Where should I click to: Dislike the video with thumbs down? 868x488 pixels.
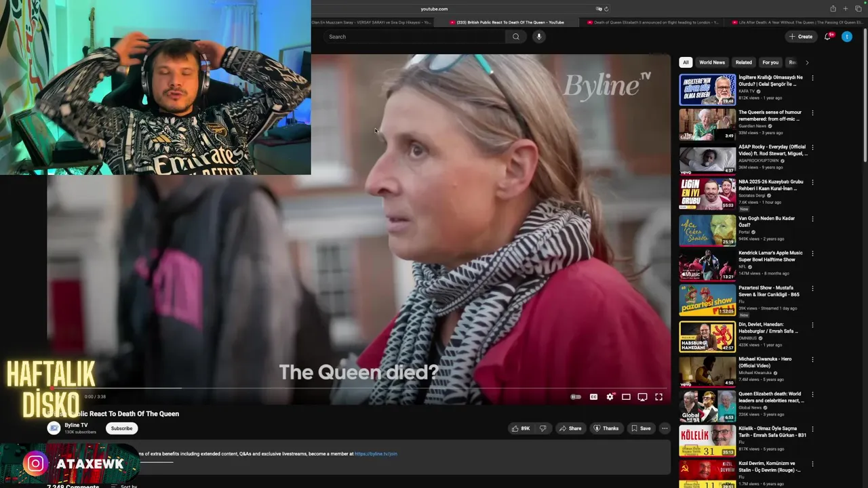pyautogui.click(x=542, y=428)
